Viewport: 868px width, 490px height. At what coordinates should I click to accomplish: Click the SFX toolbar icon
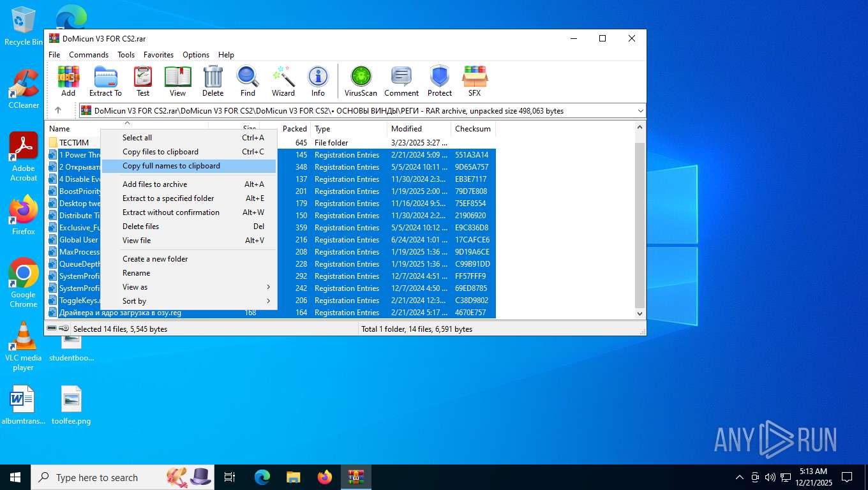pyautogui.click(x=474, y=81)
